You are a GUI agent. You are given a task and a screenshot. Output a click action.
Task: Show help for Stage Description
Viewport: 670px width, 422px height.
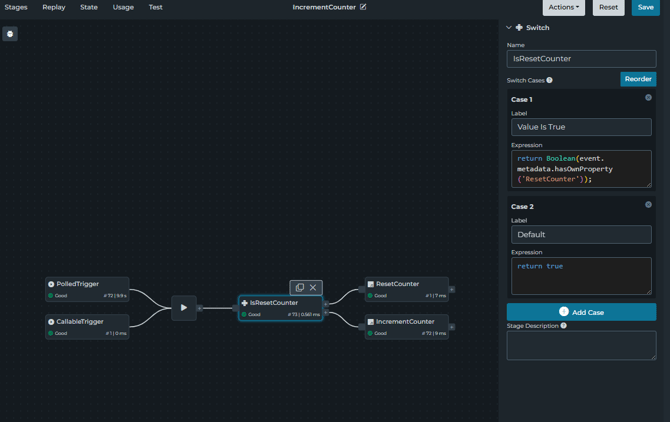tap(564, 325)
